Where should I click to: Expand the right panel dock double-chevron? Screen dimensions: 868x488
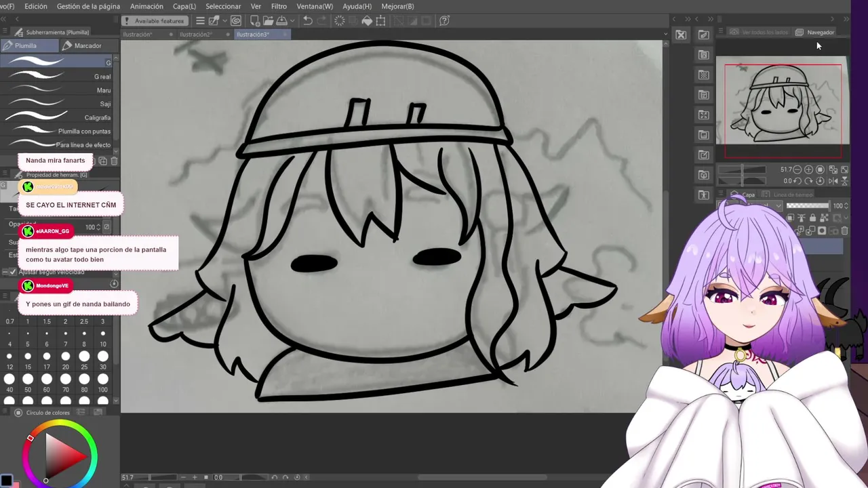846,19
